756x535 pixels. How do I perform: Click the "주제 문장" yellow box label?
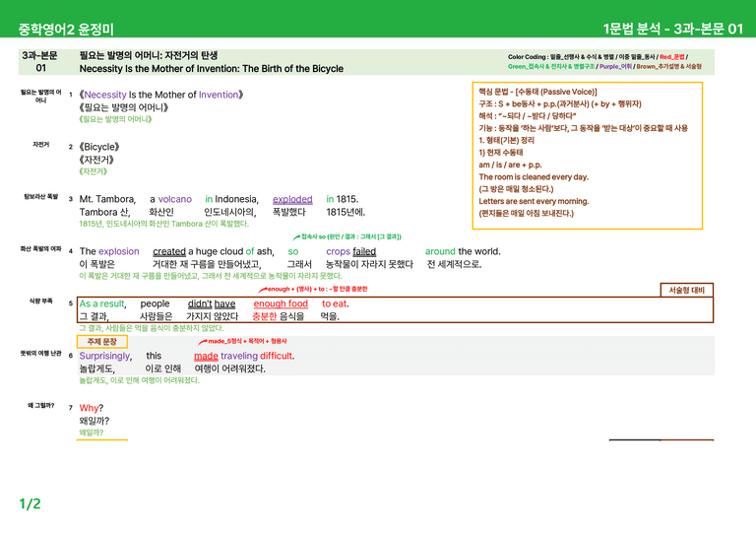102,342
